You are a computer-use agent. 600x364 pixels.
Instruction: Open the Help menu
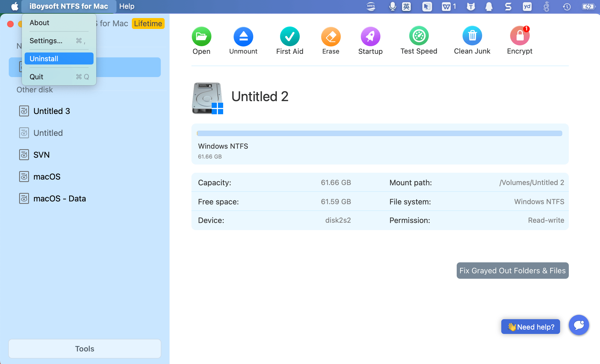click(x=127, y=6)
